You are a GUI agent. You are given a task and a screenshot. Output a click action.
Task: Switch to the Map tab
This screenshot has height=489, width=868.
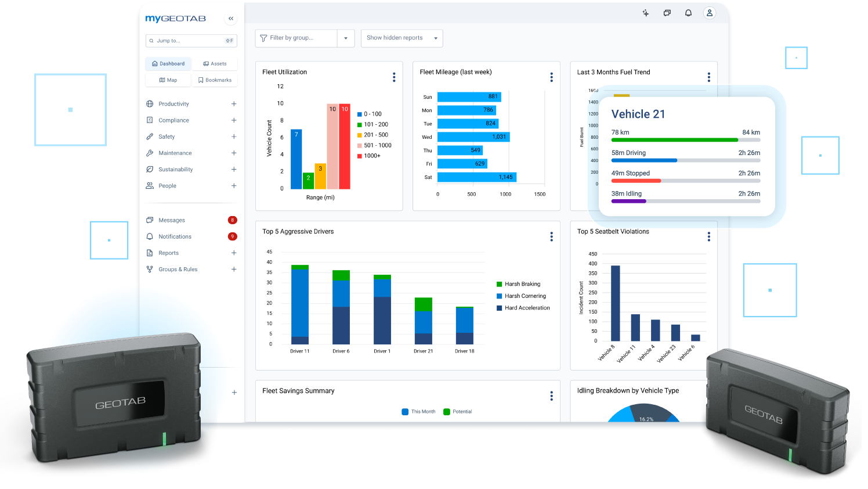click(168, 80)
